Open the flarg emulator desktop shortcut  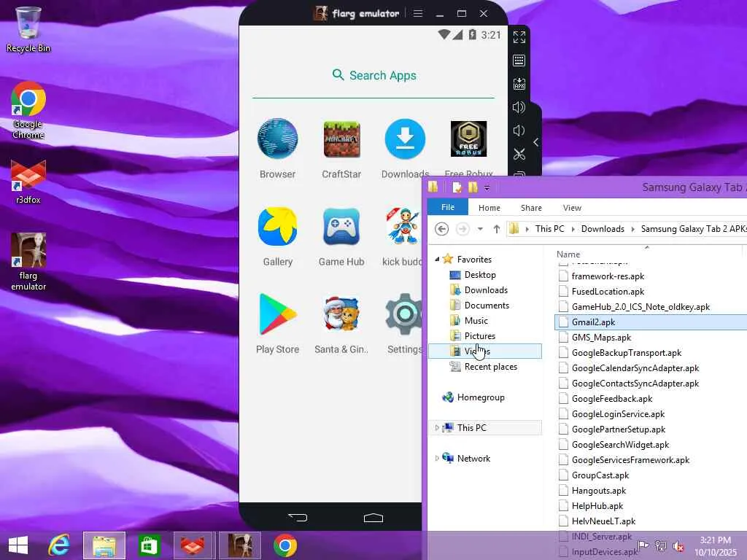point(28,262)
